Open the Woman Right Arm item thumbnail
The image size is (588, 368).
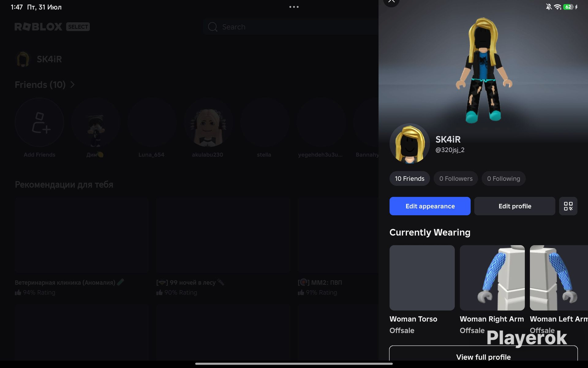pyautogui.click(x=492, y=278)
